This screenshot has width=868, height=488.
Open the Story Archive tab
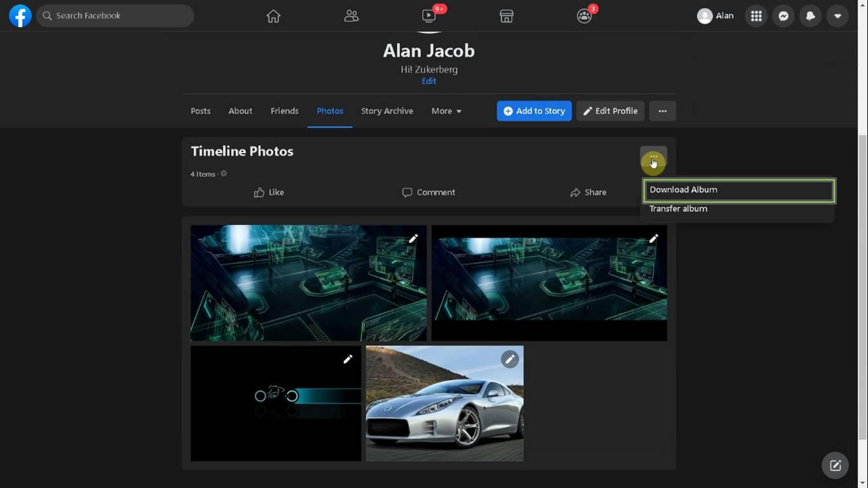coord(387,111)
